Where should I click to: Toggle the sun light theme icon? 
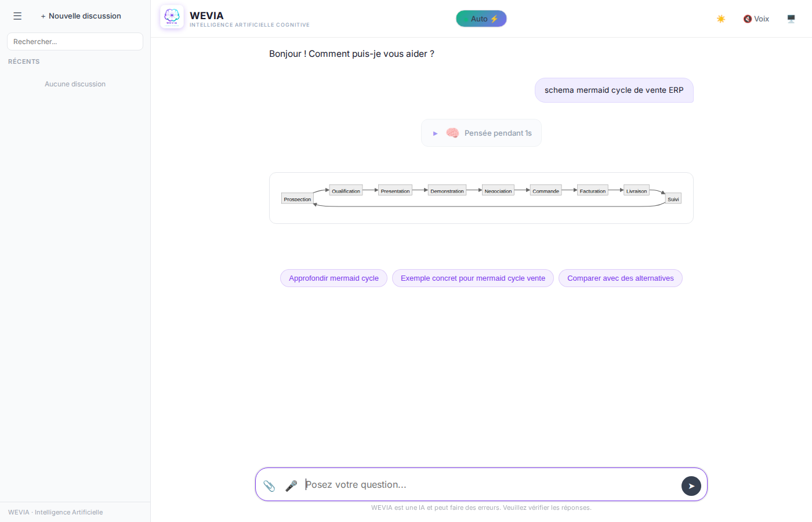coord(721,19)
